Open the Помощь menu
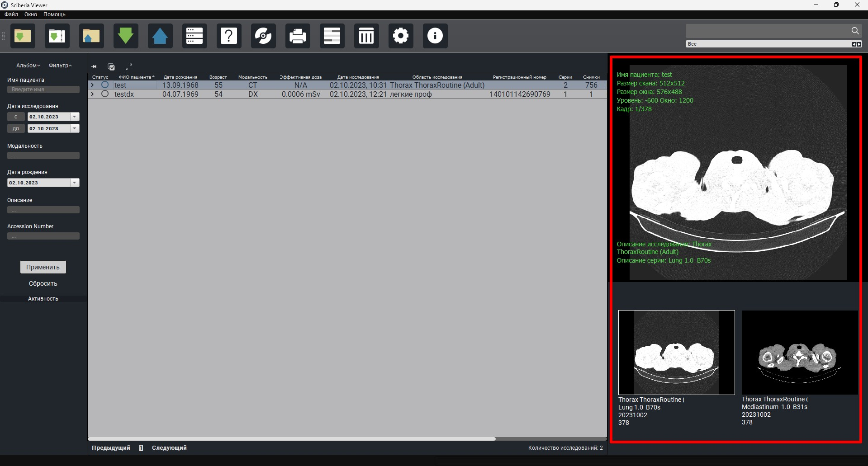Image resolution: width=868 pixels, height=466 pixels. pyautogui.click(x=54, y=14)
